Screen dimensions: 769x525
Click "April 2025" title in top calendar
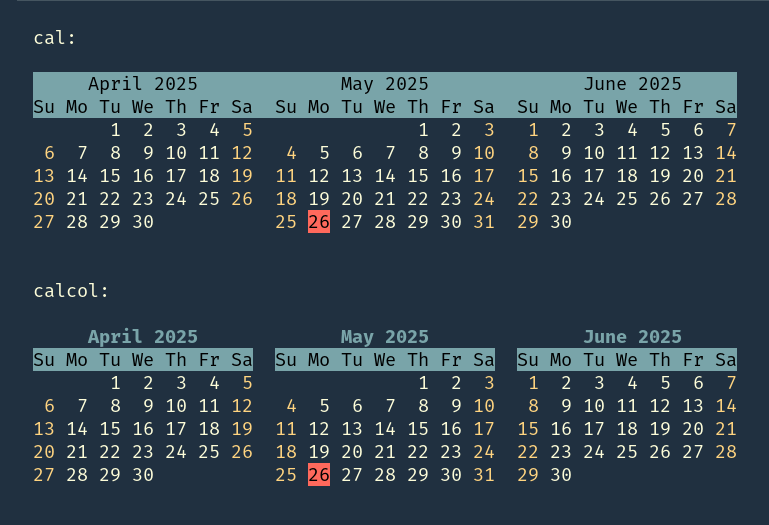pyautogui.click(x=143, y=84)
